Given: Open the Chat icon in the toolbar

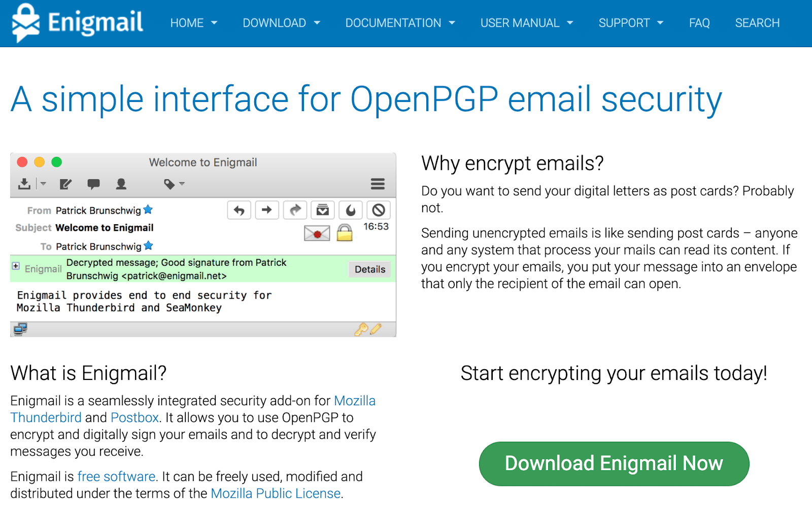Looking at the screenshot, I should (x=94, y=184).
